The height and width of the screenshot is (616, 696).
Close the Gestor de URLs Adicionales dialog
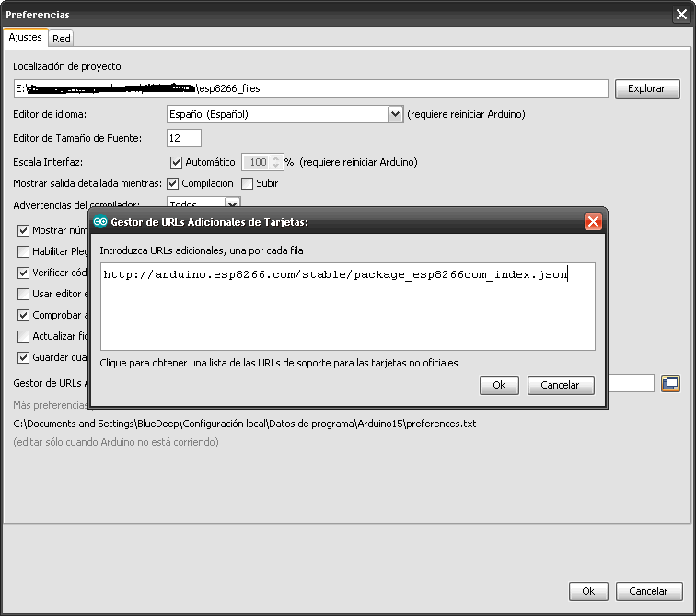pyautogui.click(x=594, y=221)
